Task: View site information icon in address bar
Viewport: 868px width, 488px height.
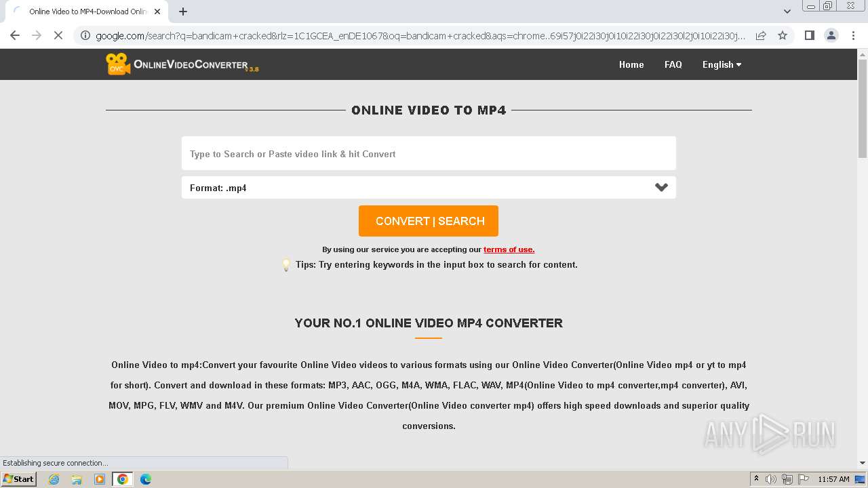Action: point(85,35)
